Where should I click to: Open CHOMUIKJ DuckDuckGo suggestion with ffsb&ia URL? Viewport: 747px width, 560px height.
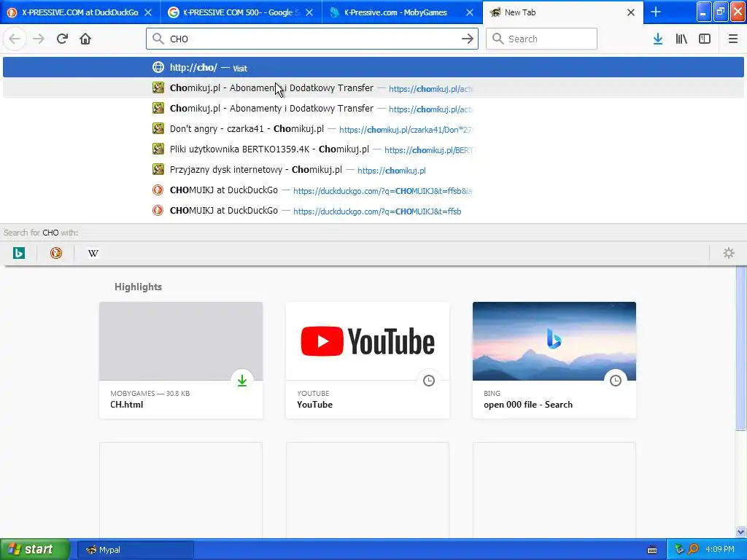tap(373, 190)
